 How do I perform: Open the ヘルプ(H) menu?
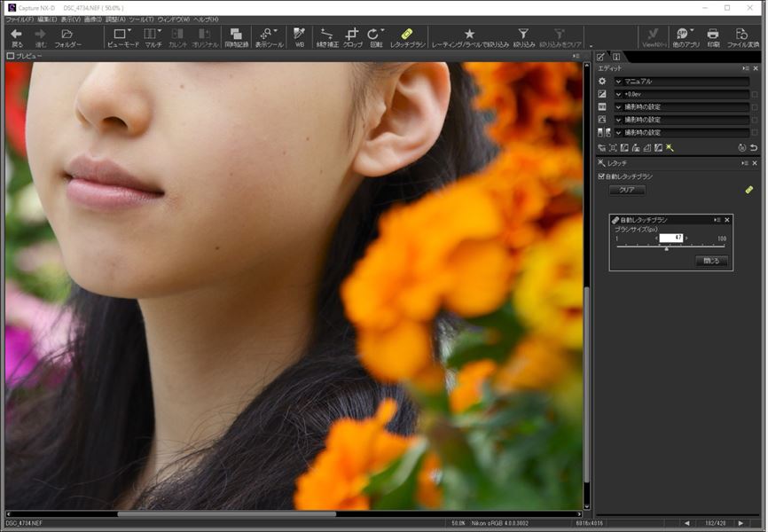[x=207, y=20]
